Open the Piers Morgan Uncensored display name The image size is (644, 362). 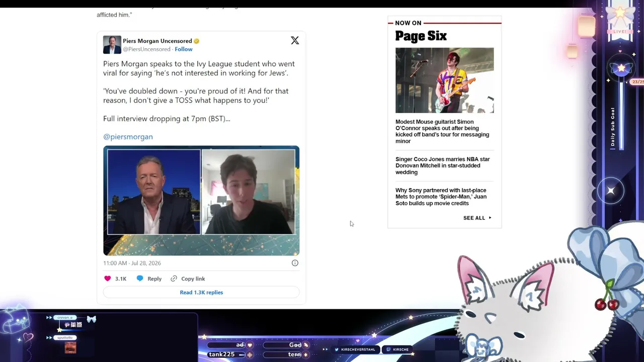pyautogui.click(x=157, y=41)
